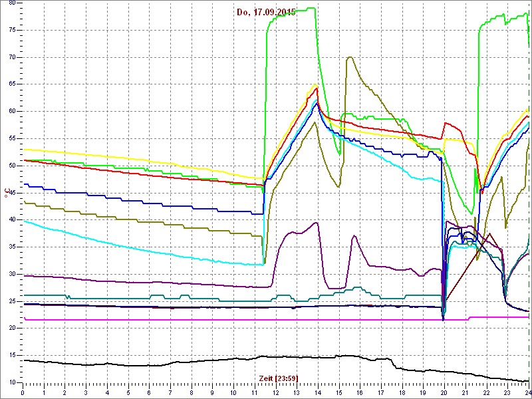
Task: Select the 45 value on the temperature axis
Action: 12,193
